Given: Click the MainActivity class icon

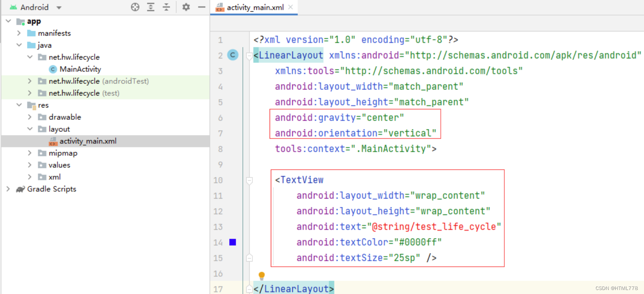Looking at the screenshot, I should pos(53,69).
